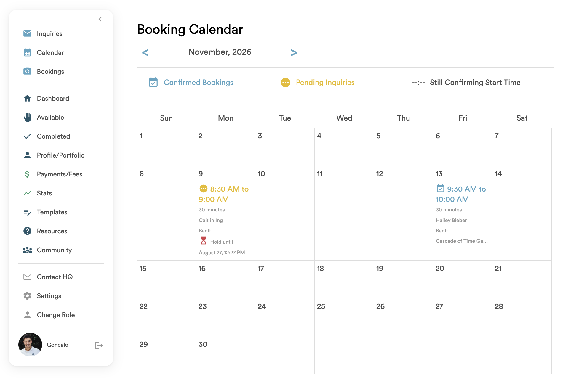Select the Dashboard home icon
Image resolution: width=576 pixels, height=392 pixels.
pos(27,98)
